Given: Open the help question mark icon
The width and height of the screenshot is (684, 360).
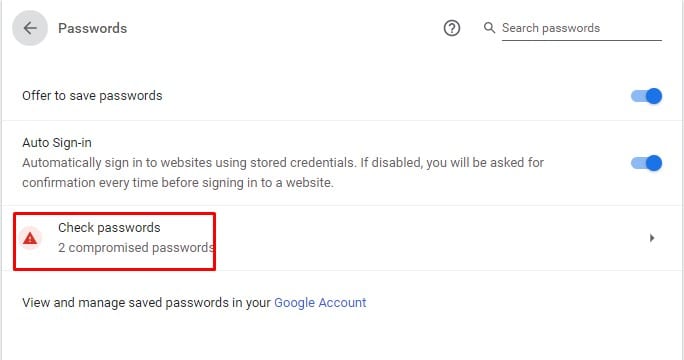Looking at the screenshot, I should [x=451, y=28].
